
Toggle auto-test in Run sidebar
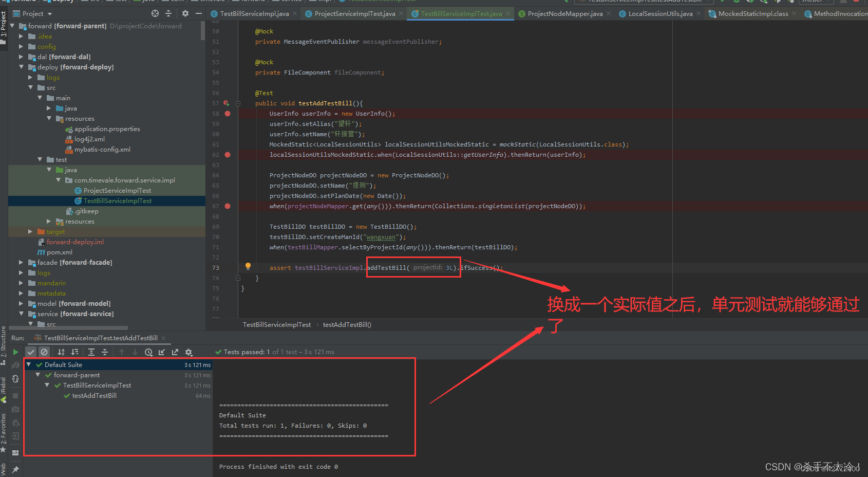(x=15, y=379)
